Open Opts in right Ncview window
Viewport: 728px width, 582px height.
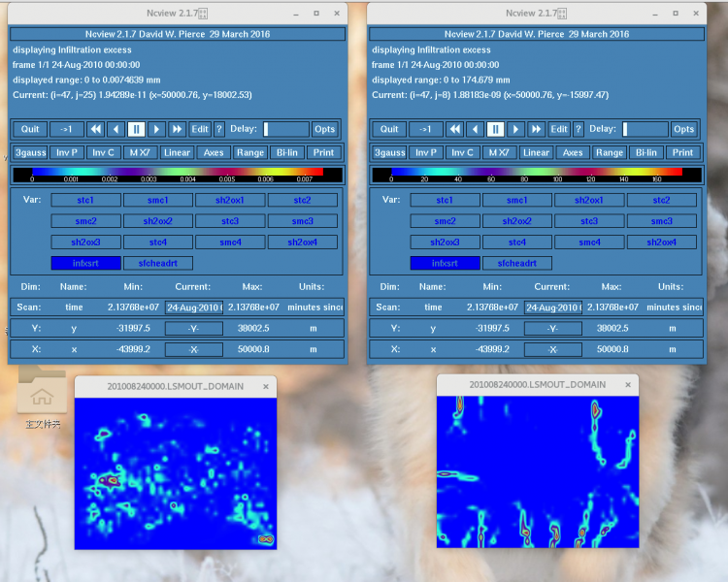click(x=683, y=129)
